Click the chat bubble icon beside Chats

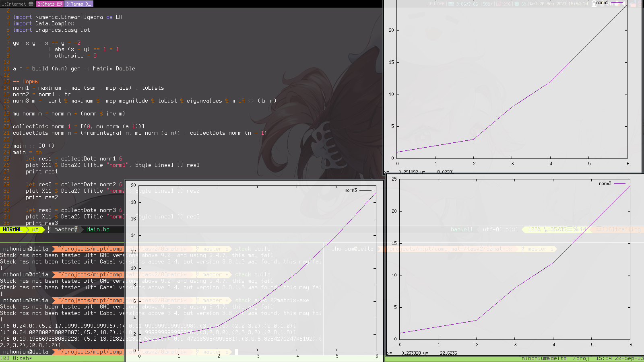pos(60,4)
